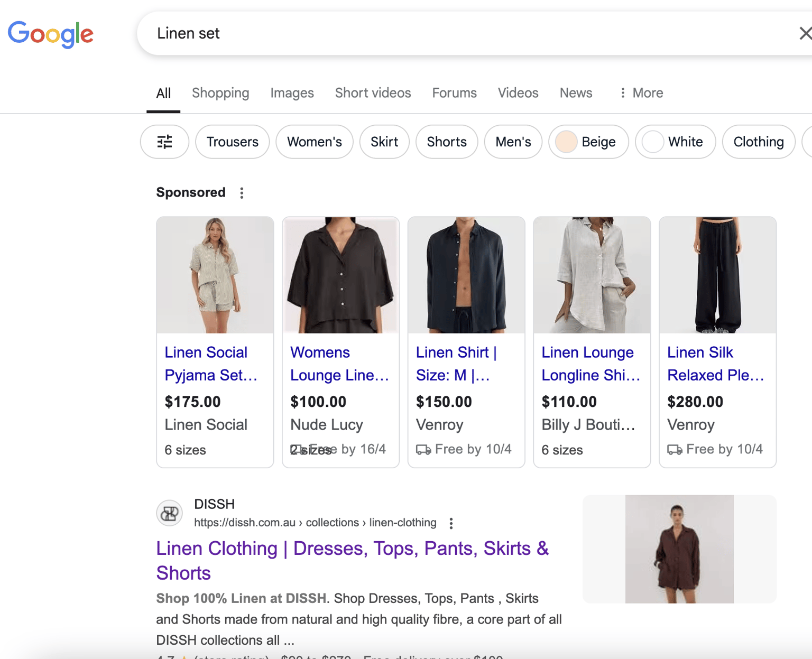Click the Google logo
This screenshot has height=659, width=812.
tap(51, 34)
